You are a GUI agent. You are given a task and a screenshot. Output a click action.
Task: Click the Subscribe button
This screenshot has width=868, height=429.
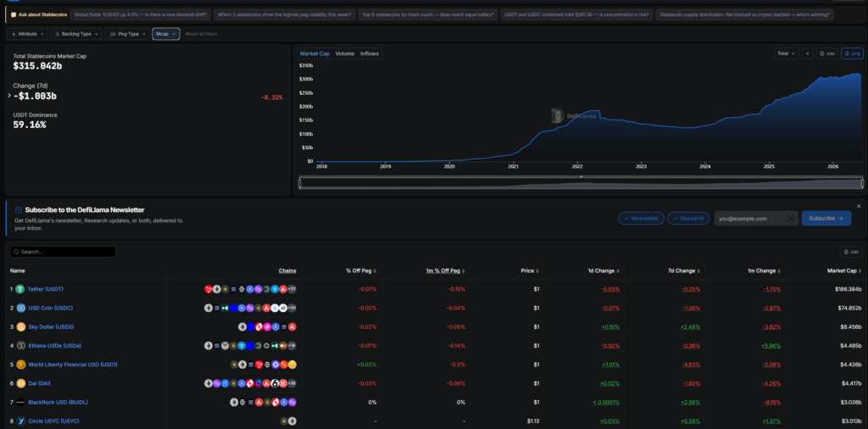pyautogui.click(x=826, y=218)
